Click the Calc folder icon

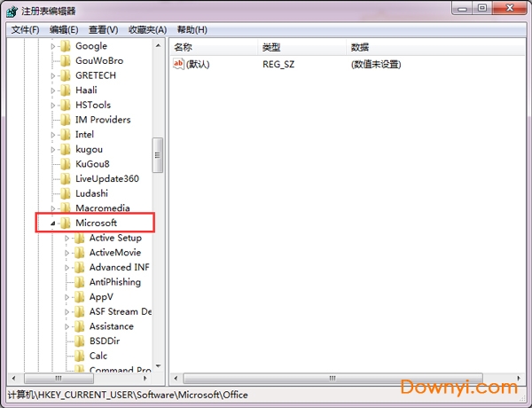80,356
